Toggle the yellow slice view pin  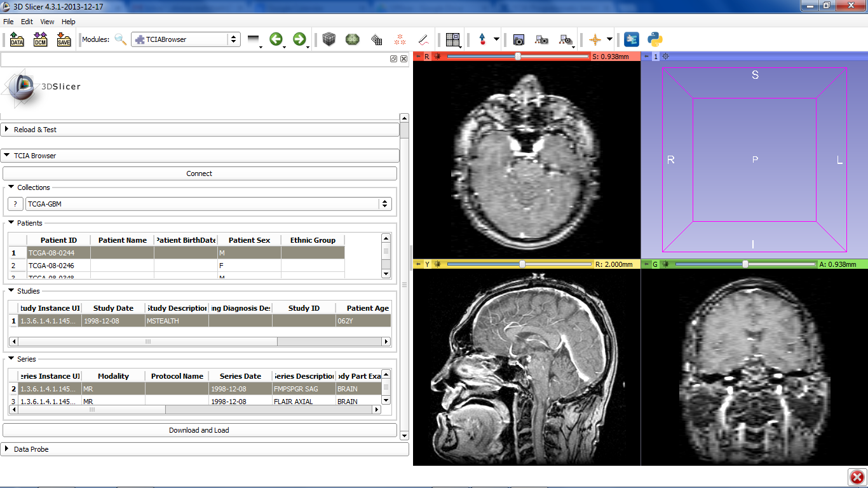click(x=418, y=264)
